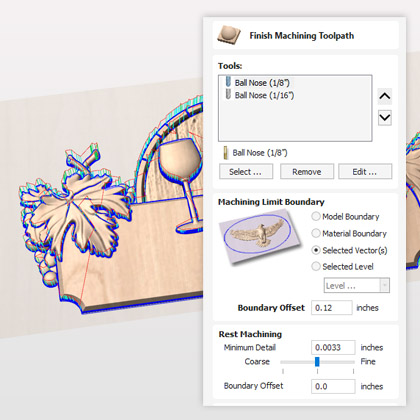This screenshot has height=420, width=420.
Task: Choose the Model Boundary option
Action: pos(316,217)
